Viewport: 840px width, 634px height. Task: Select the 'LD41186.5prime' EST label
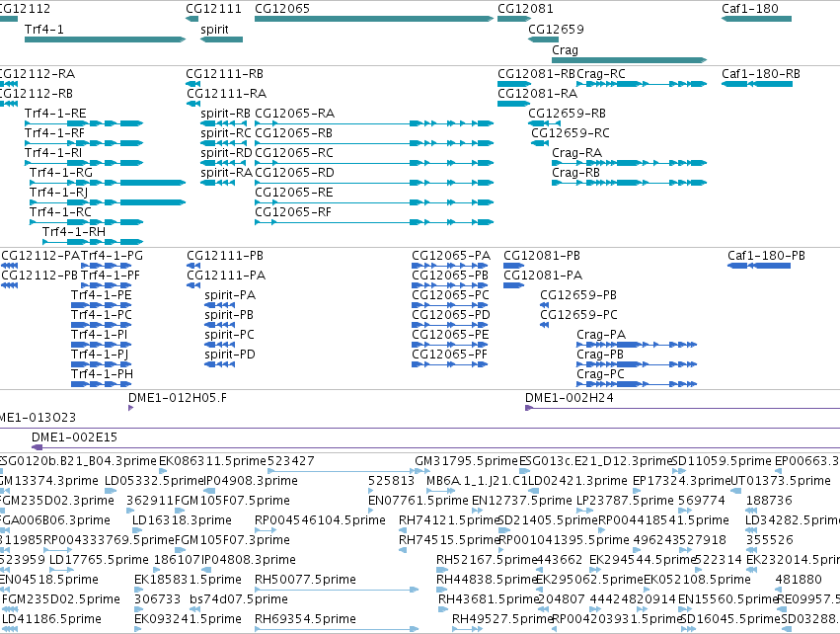(52, 619)
